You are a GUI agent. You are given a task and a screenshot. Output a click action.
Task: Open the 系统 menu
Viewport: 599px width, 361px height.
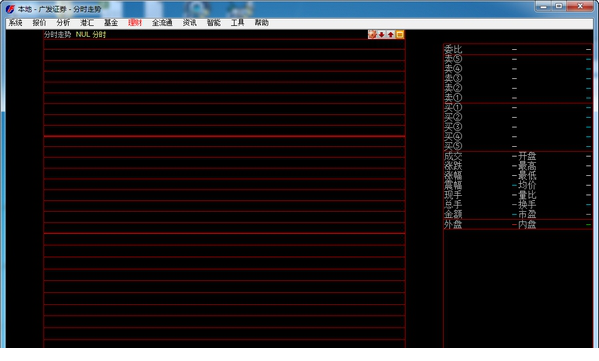click(15, 23)
